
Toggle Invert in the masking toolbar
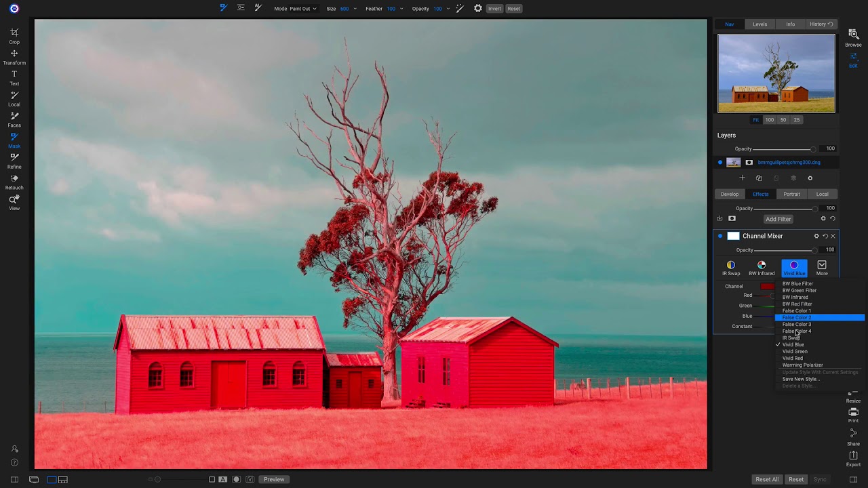click(494, 8)
